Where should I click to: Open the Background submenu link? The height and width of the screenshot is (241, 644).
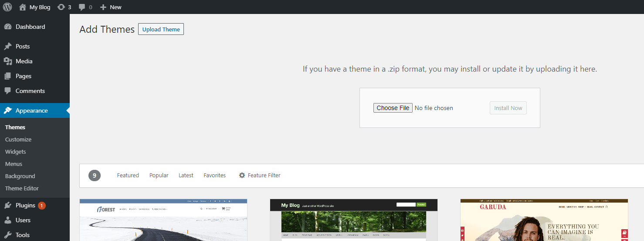(x=20, y=176)
